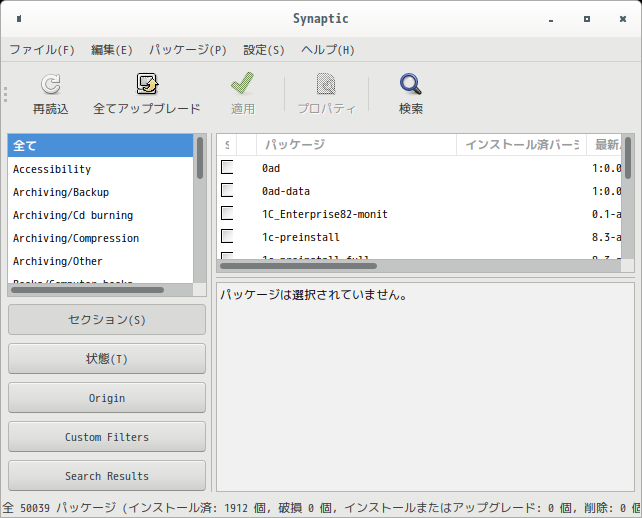The width and height of the screenshot is (642, 518).
Task: Toggle the status checkbox for 0ad-data
Action: click(227, 190)
